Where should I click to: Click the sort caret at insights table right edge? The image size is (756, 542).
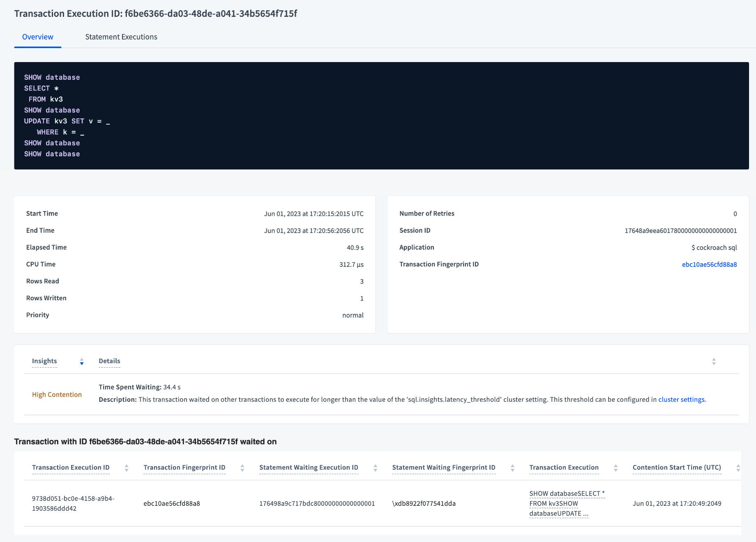pos(714,362)
